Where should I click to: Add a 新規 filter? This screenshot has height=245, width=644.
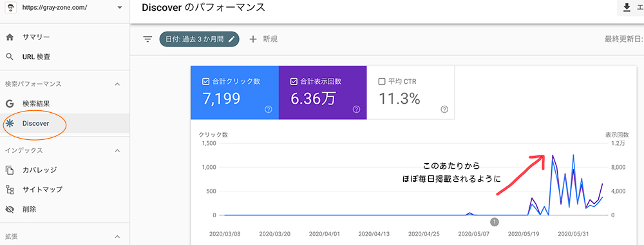click(270, 39)
